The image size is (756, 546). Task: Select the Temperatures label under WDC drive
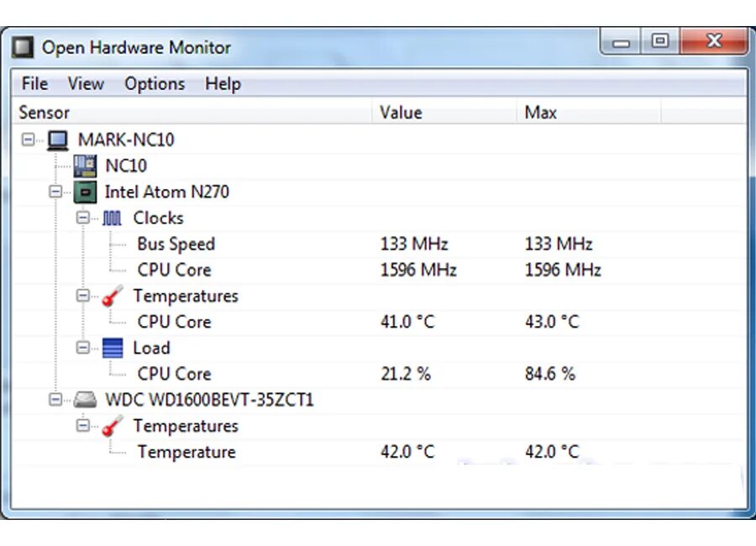[x=186, y=427]
